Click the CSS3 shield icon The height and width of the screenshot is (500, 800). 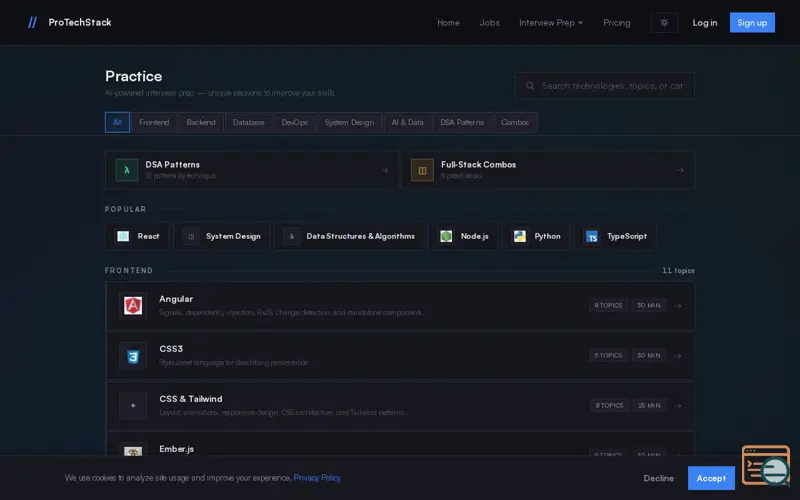(133, 356)
